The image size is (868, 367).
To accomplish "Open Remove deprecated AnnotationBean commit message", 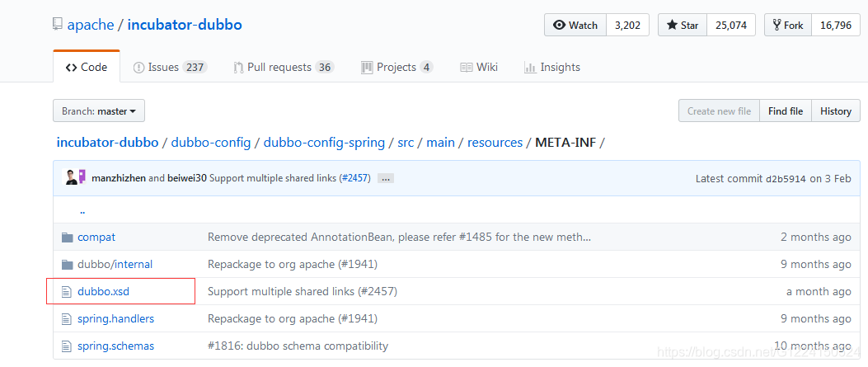I will point(400,237).
